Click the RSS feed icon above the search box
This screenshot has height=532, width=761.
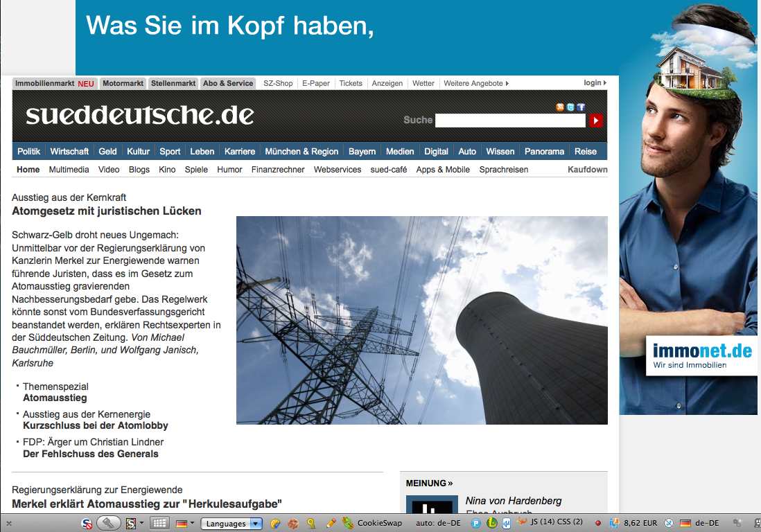561,107
